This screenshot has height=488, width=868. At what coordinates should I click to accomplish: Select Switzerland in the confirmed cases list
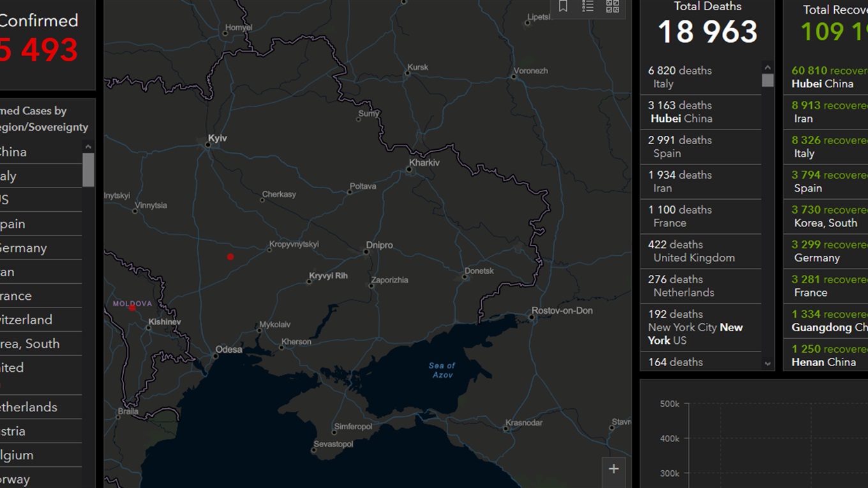(41, 320)
